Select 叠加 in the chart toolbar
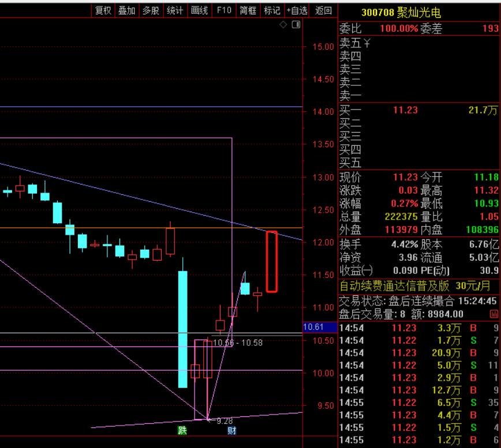Image resolution: width=501 pixels, height=448 pixels. [x=127, y=10]
